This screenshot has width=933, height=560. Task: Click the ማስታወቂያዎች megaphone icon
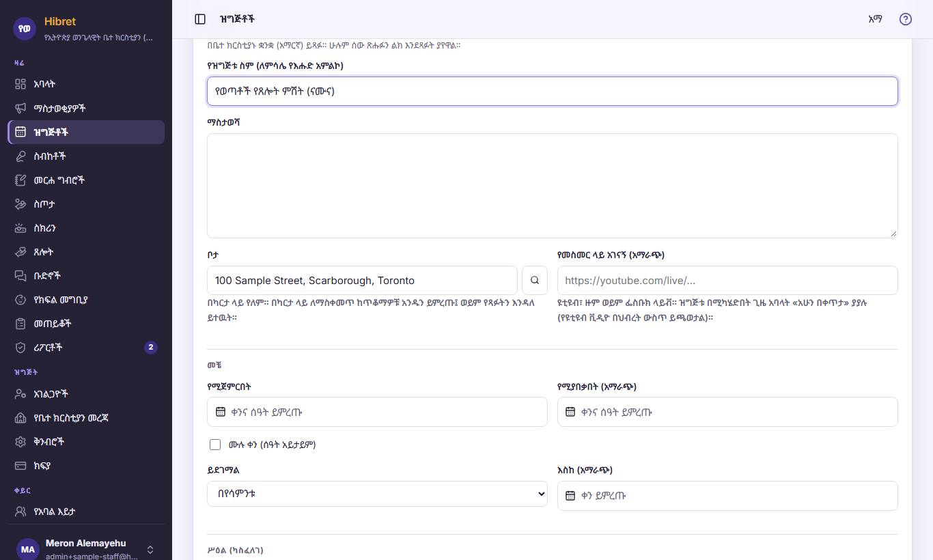pos(20,108)
